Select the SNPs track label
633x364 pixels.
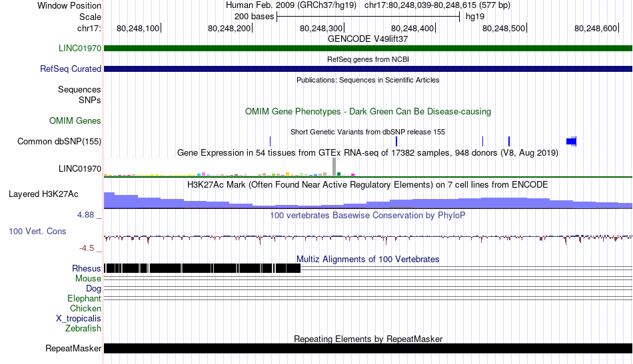[x=90, y=100]
